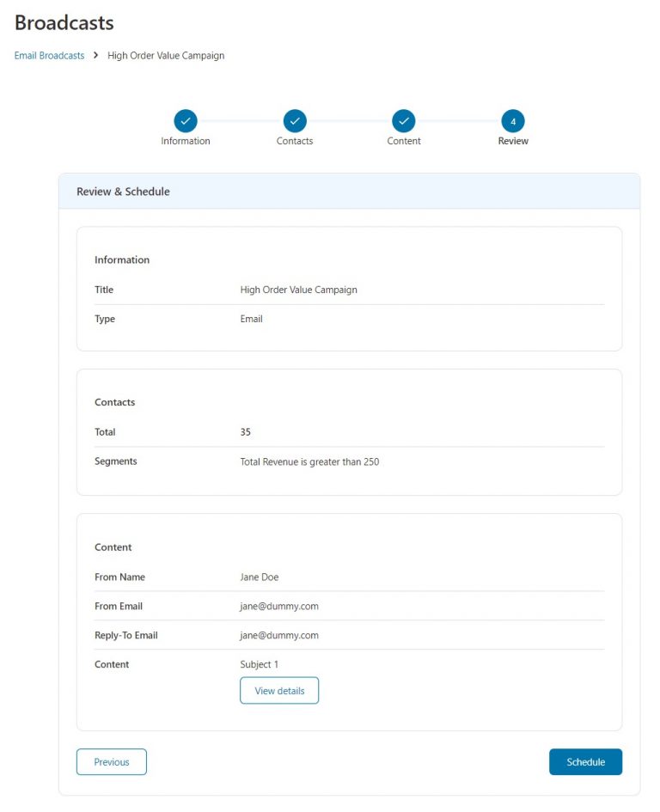Open the Email Broadcasts breadcrumb link
The width and height of the screenshot is (660, 812).
(x=49, y=55)
